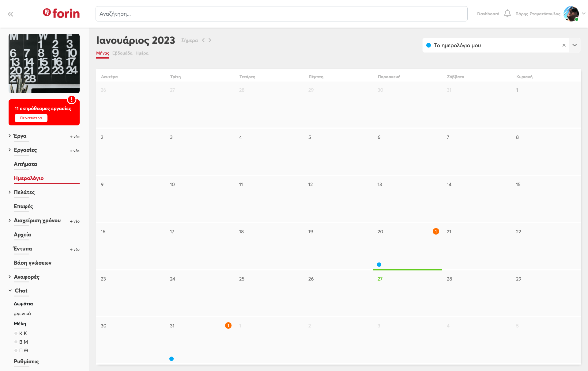Image resolution: width=588 pixels, height=371 pixels.
Task: Select calendar day 13
Action: click(380, 185)
